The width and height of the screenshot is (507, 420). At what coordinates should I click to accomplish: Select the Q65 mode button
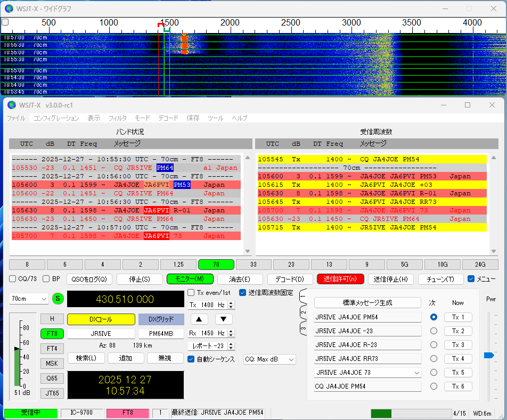[52, 378]
